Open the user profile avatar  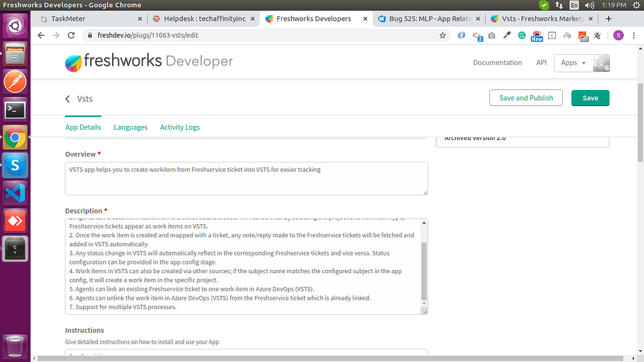click(601, 63)
